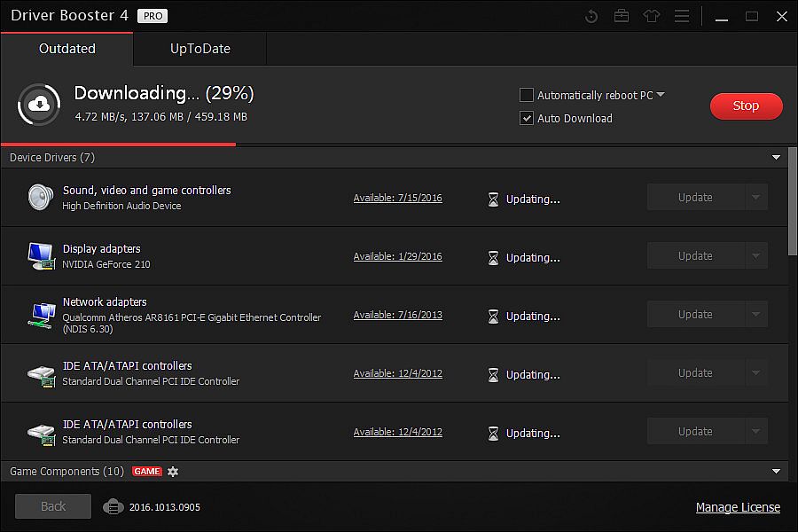Open Automatically reboot PC dropdown arrow

[x=661, y=95]
